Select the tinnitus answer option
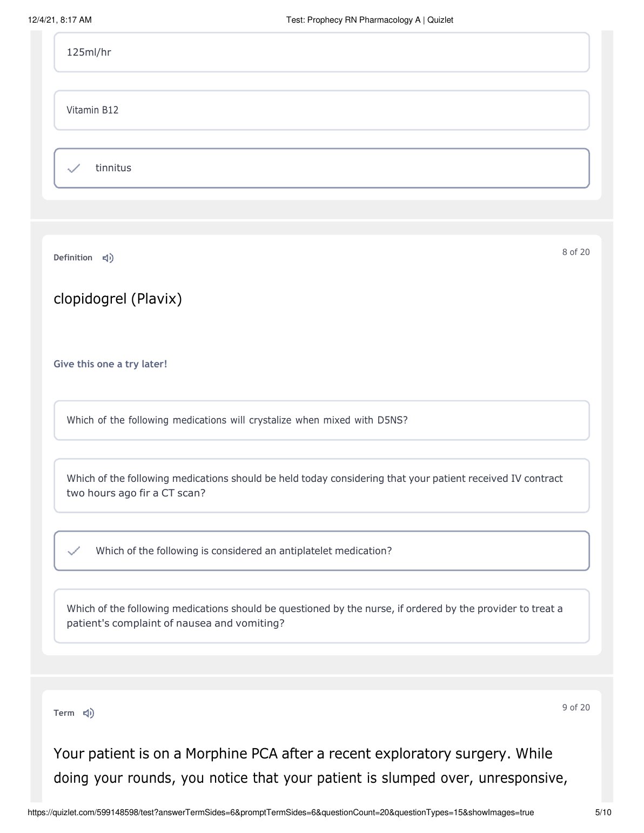Screen dimensions: 644x833 [321, 168]
